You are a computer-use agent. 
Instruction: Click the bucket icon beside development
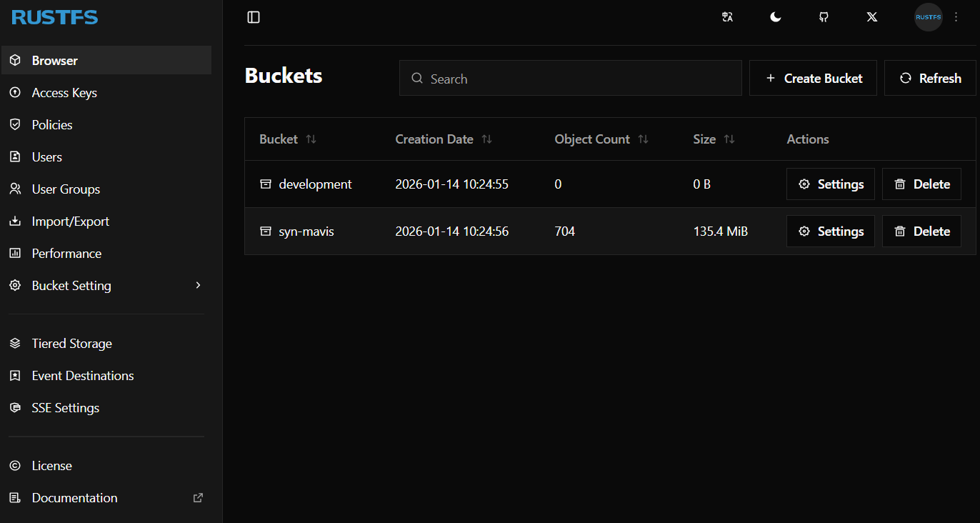(264, 184)
